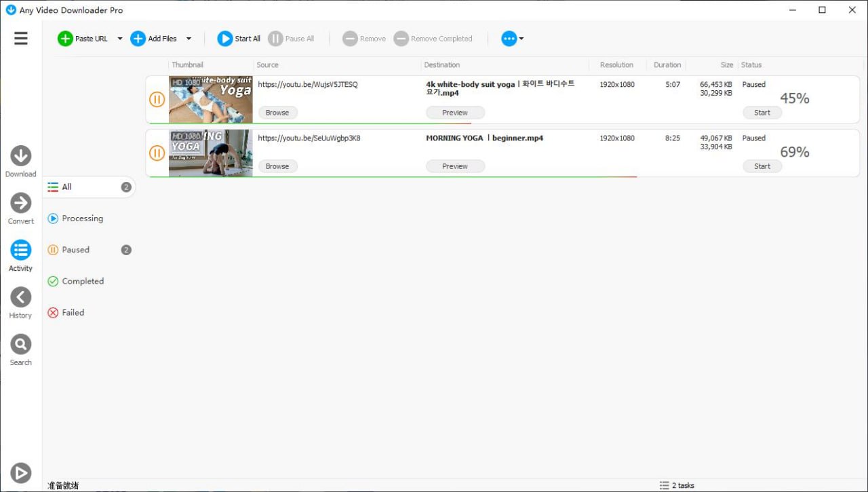Open more options via the ellipsis toolbar icon
This screenshot has width=868, height=492.
(x=509, y=39)
